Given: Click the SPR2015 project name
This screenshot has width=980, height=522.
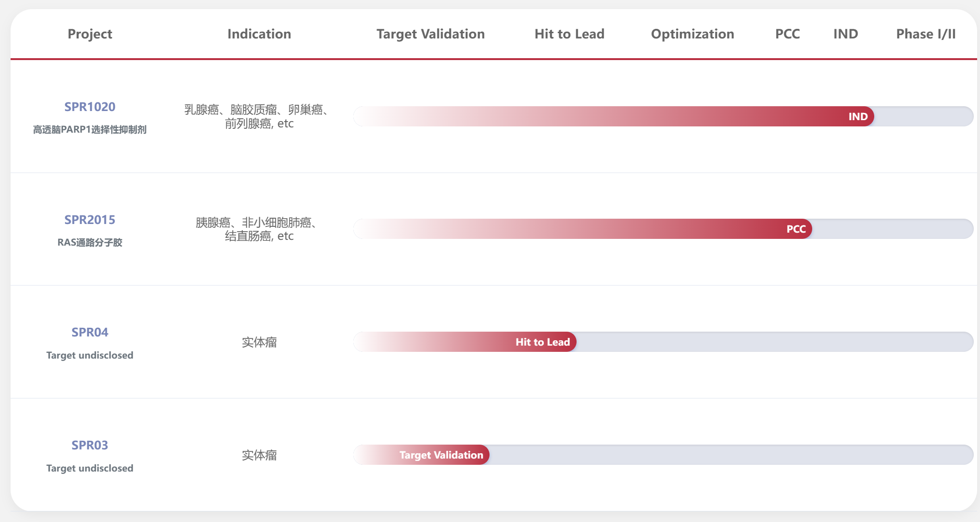Looking at the screenshot, I should tap(90, 220).
